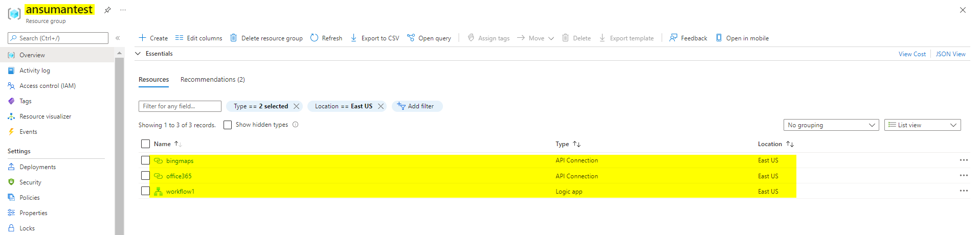Select Overview in the side menu
Viewport: 980px width, 235px height.
pyautogui.click(x=57, y=55)
